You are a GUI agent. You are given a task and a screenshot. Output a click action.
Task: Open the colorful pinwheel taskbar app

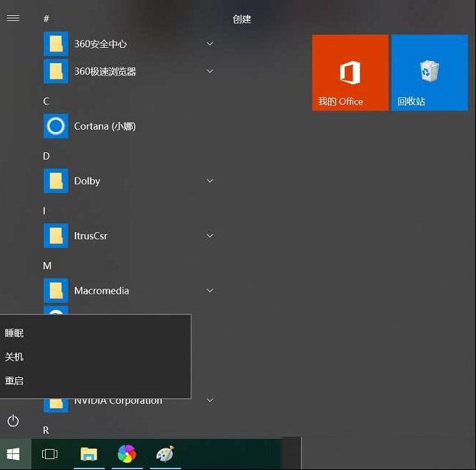(127, 454)
